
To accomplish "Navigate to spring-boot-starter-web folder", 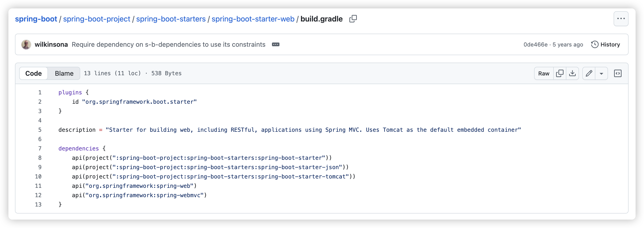I will 253,19.
